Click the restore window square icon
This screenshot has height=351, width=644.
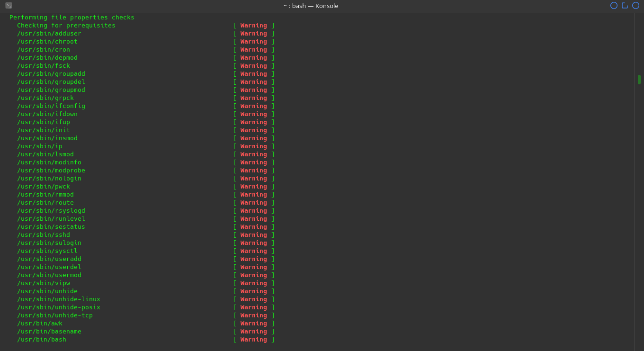(625, 6)
